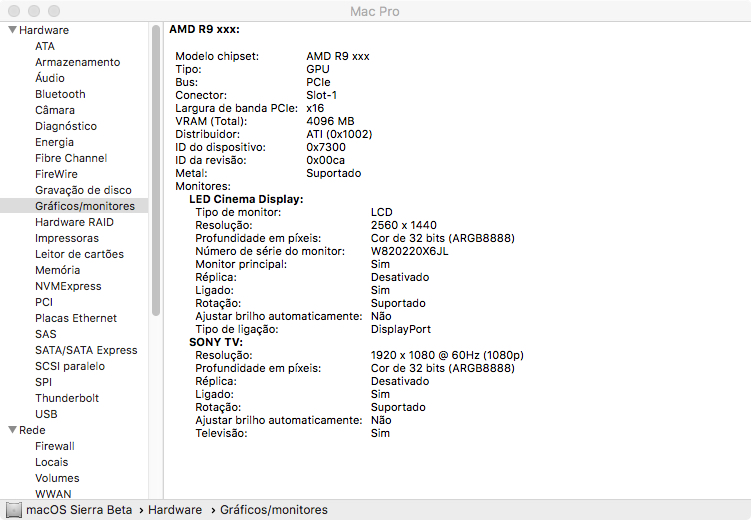Click the revision ID 0x00ca

(x=326, y=160)
